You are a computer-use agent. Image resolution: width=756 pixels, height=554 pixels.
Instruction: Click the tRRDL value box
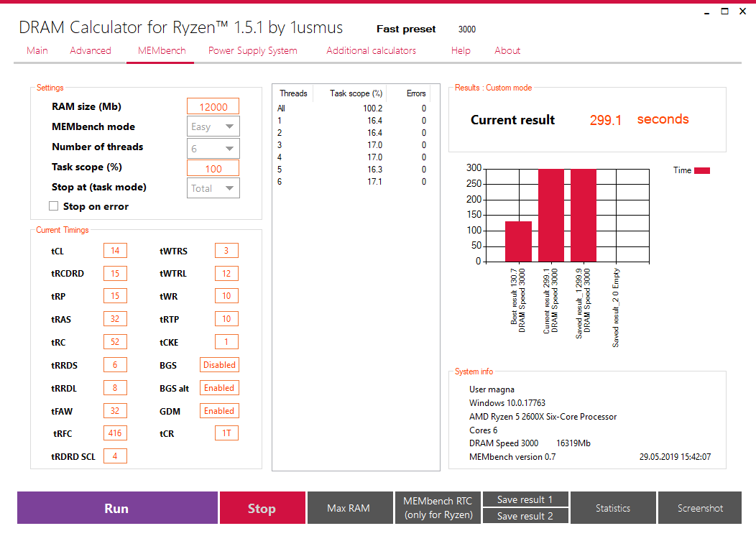[115, 387]
